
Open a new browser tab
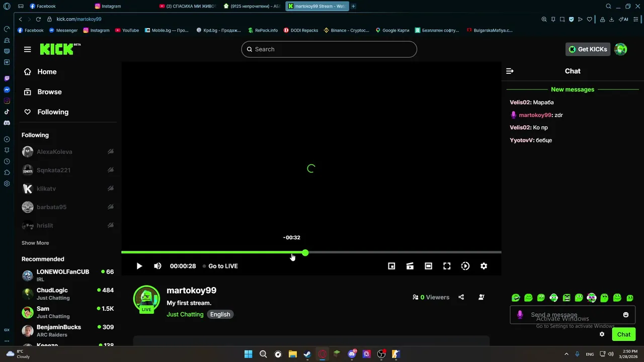click(x=353, y=6)
